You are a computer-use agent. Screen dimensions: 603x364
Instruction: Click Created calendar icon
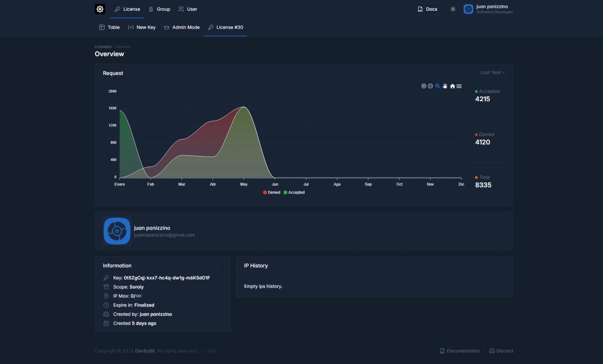click(x=106, y=323)
